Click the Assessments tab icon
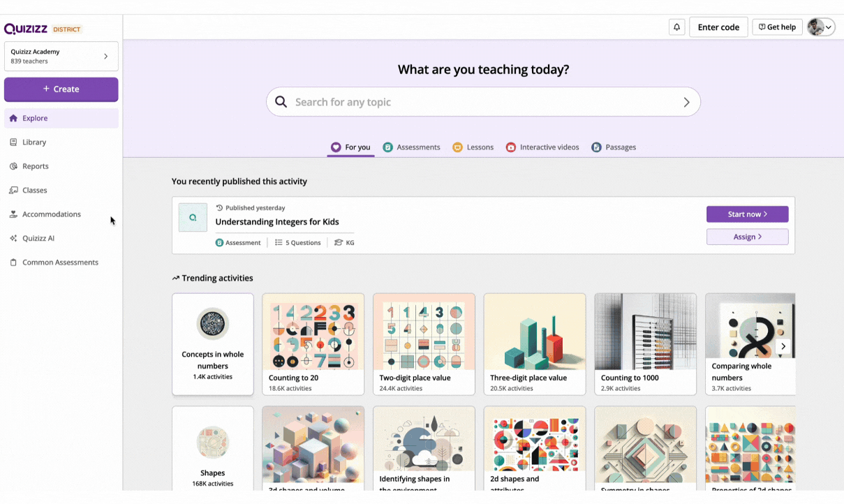 click(x=387, y=147)
